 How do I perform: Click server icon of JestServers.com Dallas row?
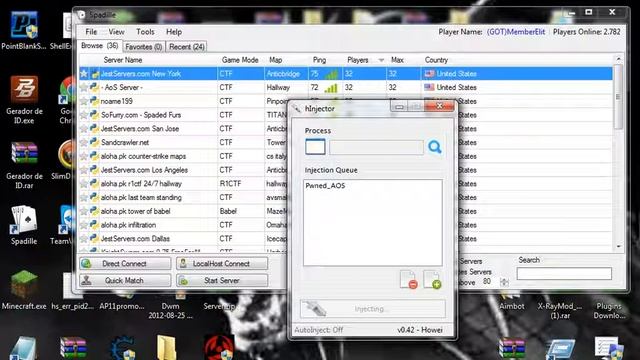pos(94,238)
